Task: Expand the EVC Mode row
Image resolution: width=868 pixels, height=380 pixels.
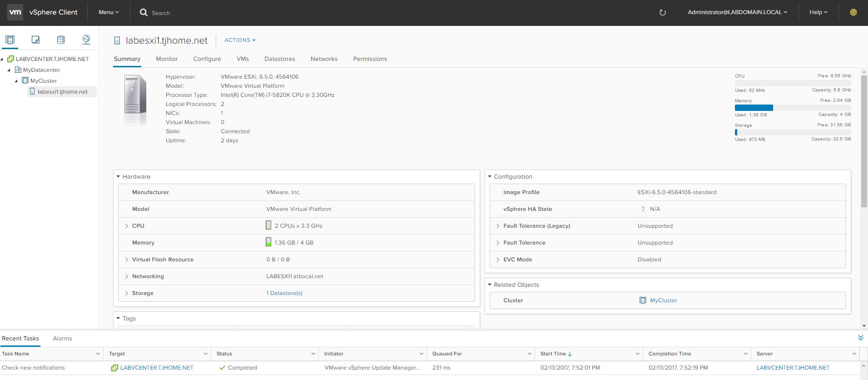Action: tap(498, 260)
